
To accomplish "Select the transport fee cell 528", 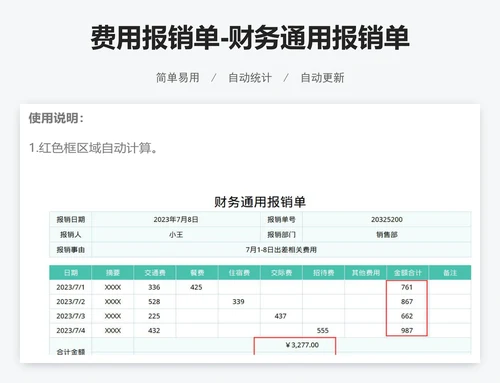I will 155,302.
